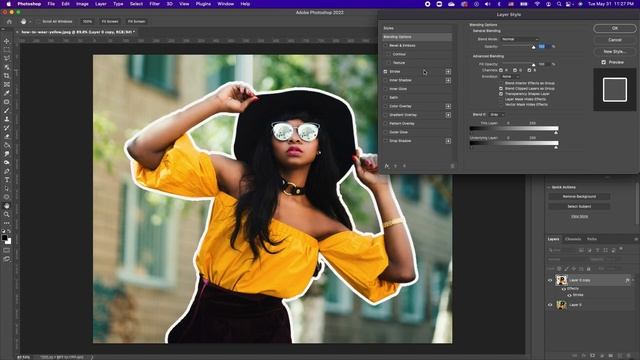Select the Brush tool
Viewport: 640px width, 360px height.
[7, 111]
